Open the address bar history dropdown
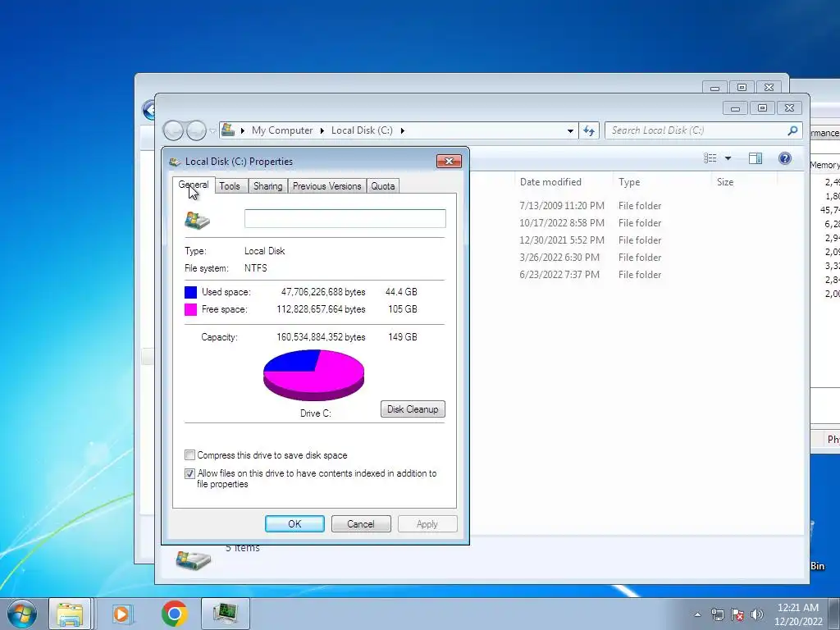The height and width of the screenshot is (630, 840). tap(570, 130)
